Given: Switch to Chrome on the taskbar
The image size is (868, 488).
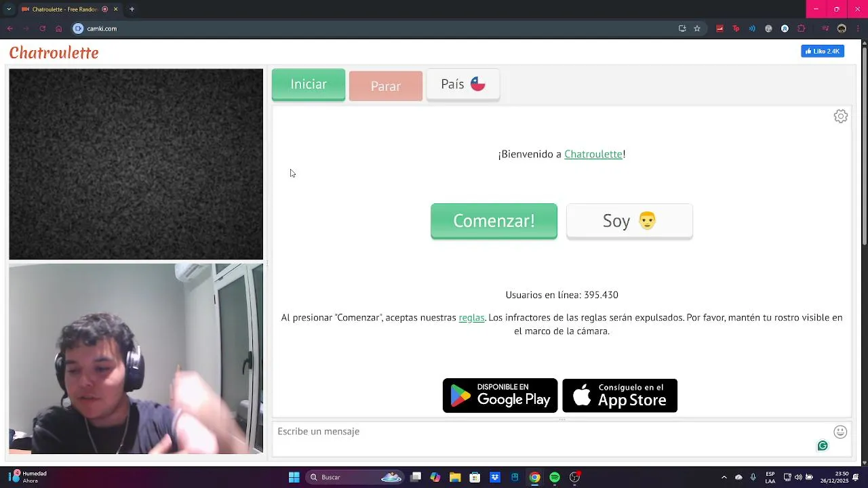Looking at the screenshot, I should pyautogui.click(x=535, y=477).
